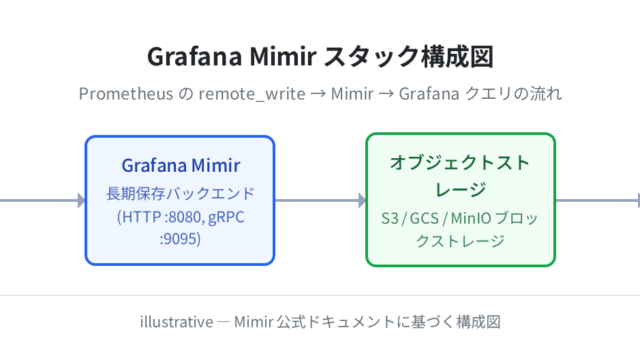This screenshot has width=640, height=360.
Task: Click the arrow line leaving object storage box
Action: [x=598, y=200]
